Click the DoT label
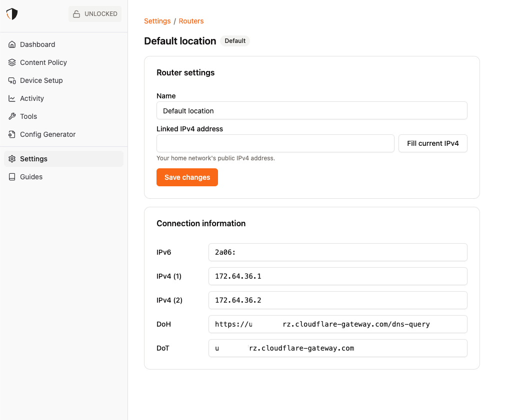 tap(163, 348)
